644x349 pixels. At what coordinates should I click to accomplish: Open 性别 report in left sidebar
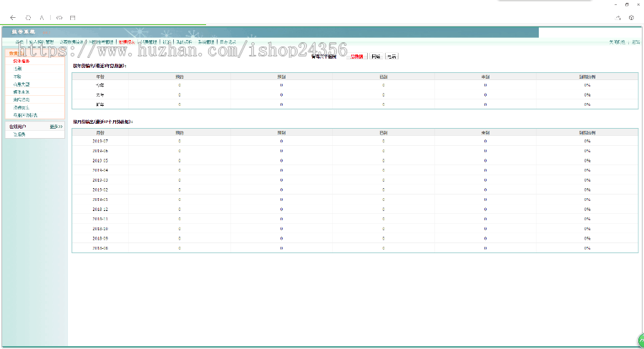tap(17, 69)
